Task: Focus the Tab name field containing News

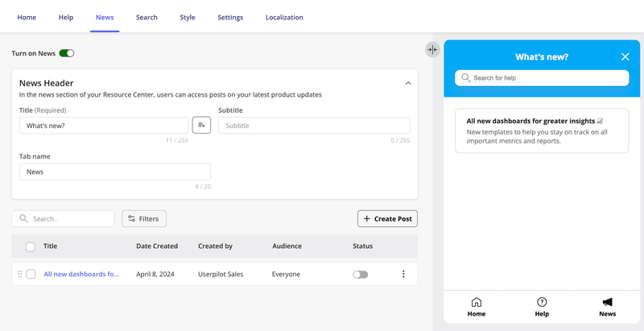Action: coord(114,172)
